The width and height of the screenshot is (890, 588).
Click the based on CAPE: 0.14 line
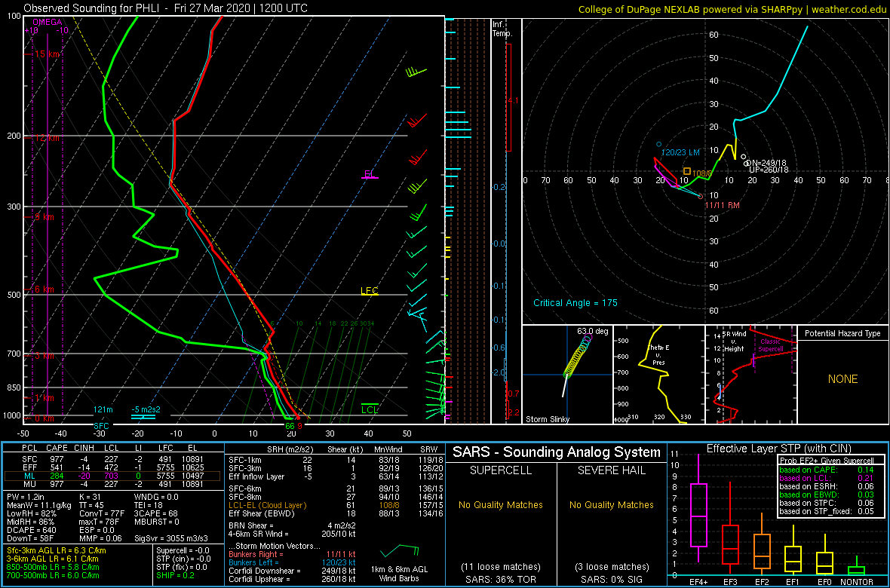click(827, 470)
